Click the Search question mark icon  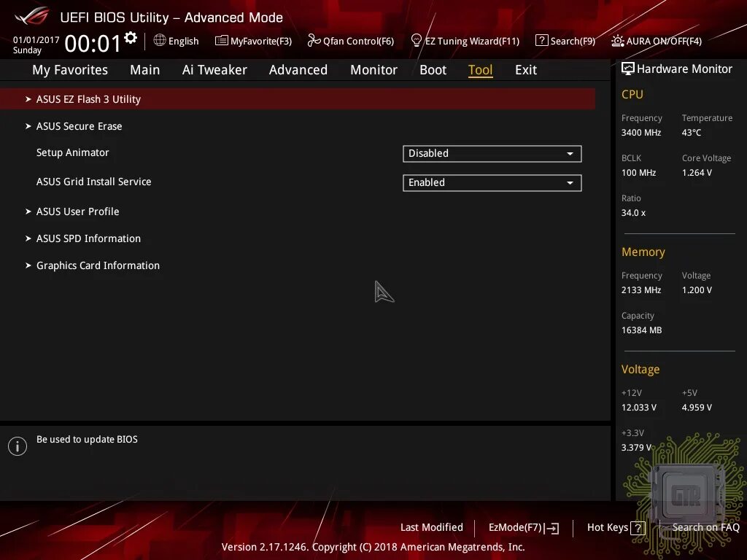(x=542, y=41)
